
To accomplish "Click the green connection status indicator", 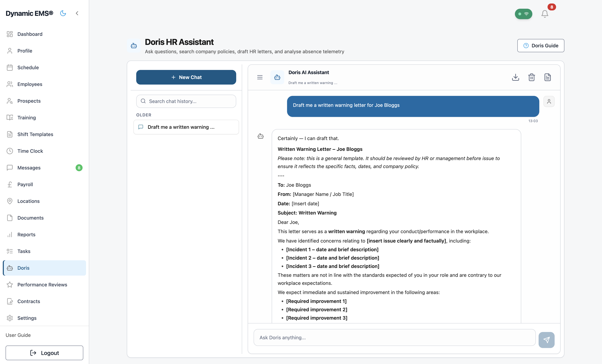I will coord(523,14).
